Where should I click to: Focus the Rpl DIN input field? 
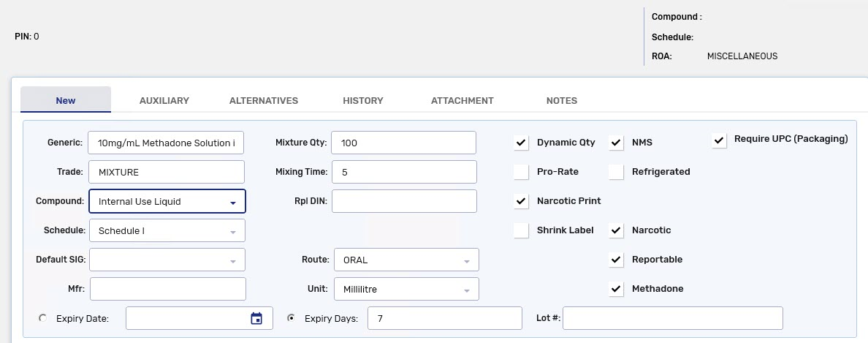pos(404,201)
